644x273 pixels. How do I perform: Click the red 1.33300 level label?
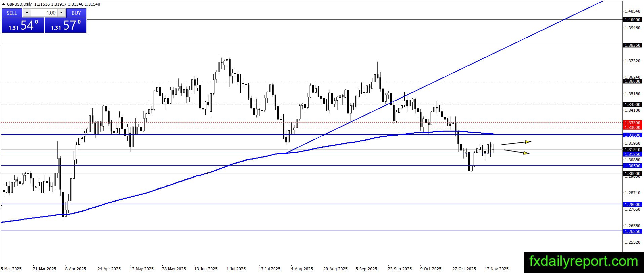tap(632, 123)
